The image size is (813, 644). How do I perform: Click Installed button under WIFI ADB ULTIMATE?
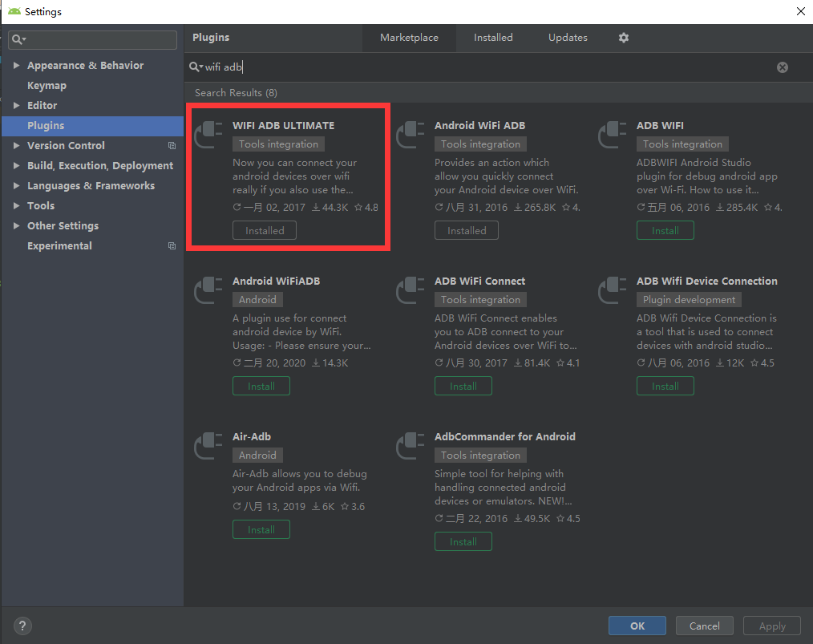pos(265,231)
